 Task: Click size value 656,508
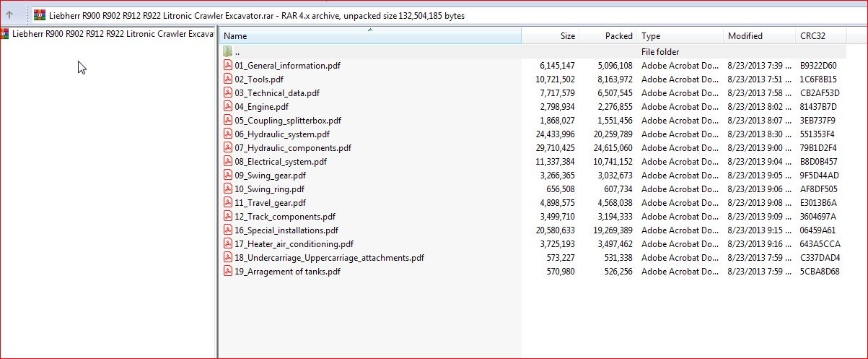coord(560,189)
